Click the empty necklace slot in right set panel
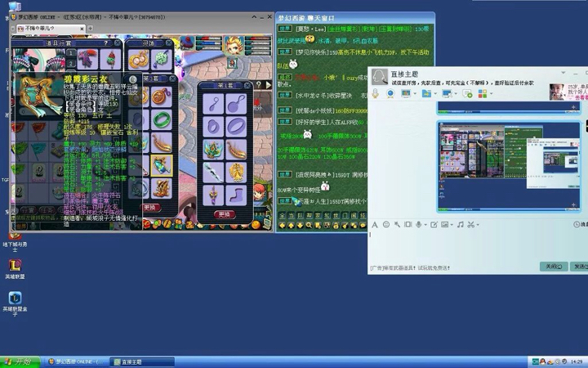The width and height of the screenshot is (588, 368). pos(236,104)
